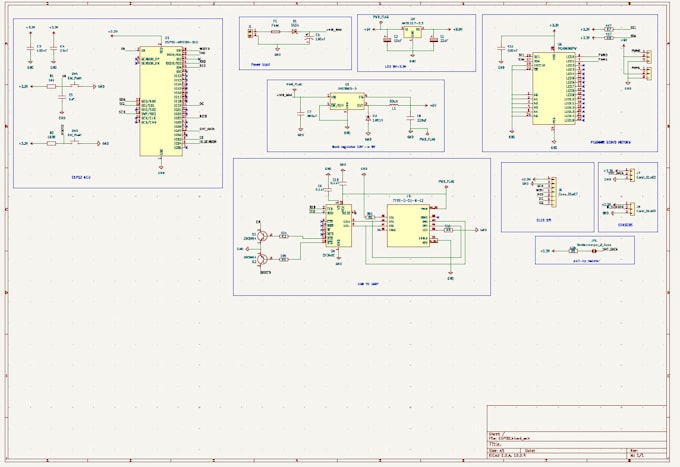Click the pull-up resistor block label

(586, 261)
